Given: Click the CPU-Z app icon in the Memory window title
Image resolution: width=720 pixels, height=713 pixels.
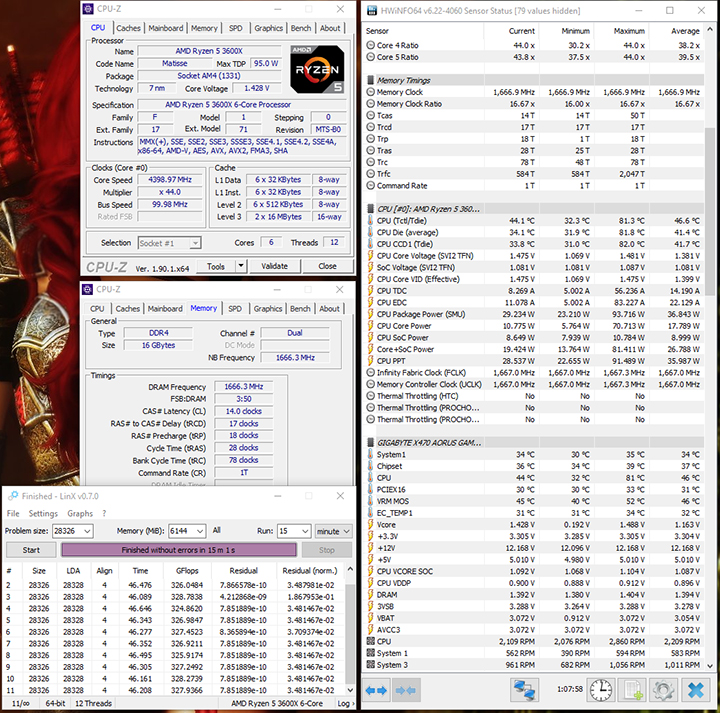Looking at the screenshot, I should (x=87, y=289).
